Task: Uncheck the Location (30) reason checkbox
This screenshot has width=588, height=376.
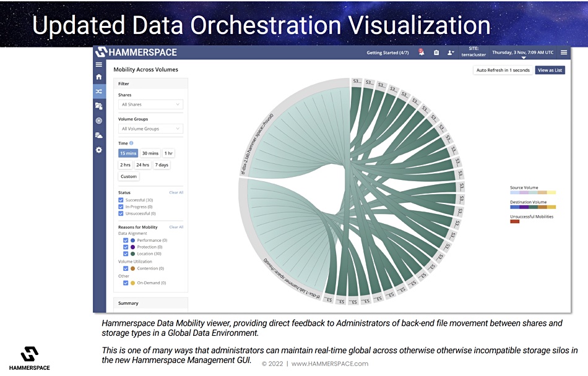Action: point(126,254)
